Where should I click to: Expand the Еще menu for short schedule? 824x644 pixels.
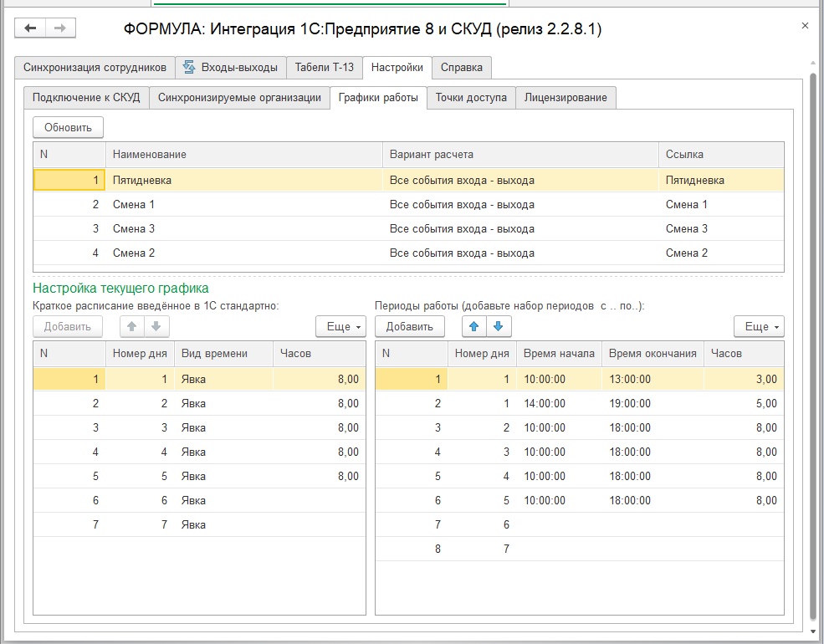(x=340, y=326)
